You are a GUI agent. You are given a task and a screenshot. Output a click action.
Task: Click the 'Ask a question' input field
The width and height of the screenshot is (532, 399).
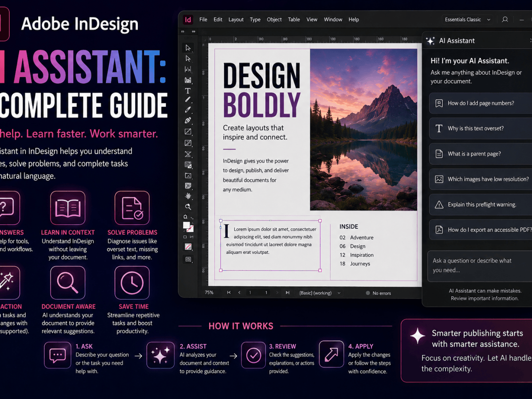pos(480,266)
